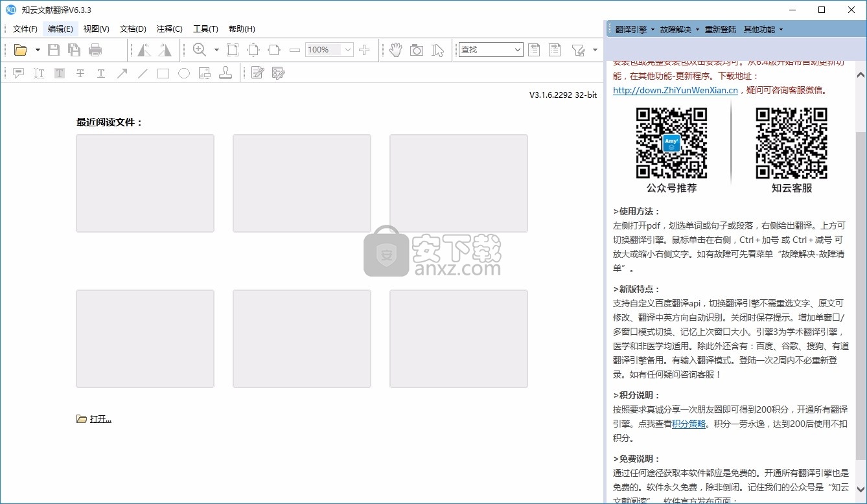Click the fit width icon
This screenshot has height=504, width=867.
[274, 50]
